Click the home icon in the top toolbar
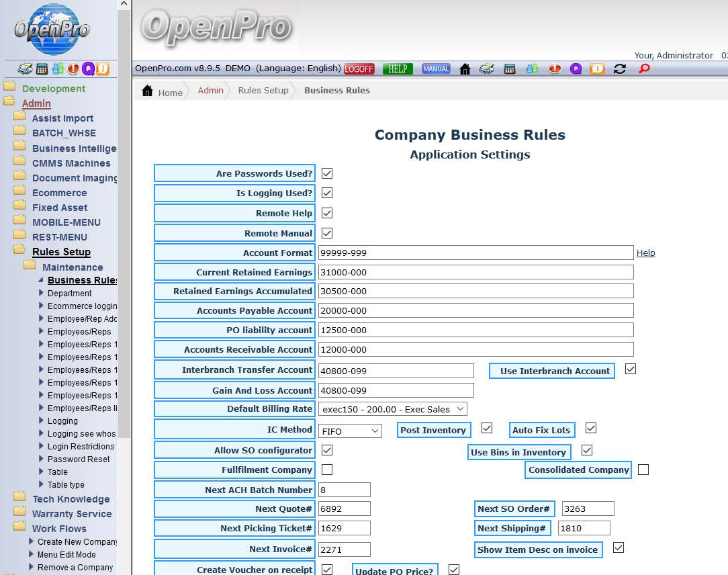 coord(465,69)
